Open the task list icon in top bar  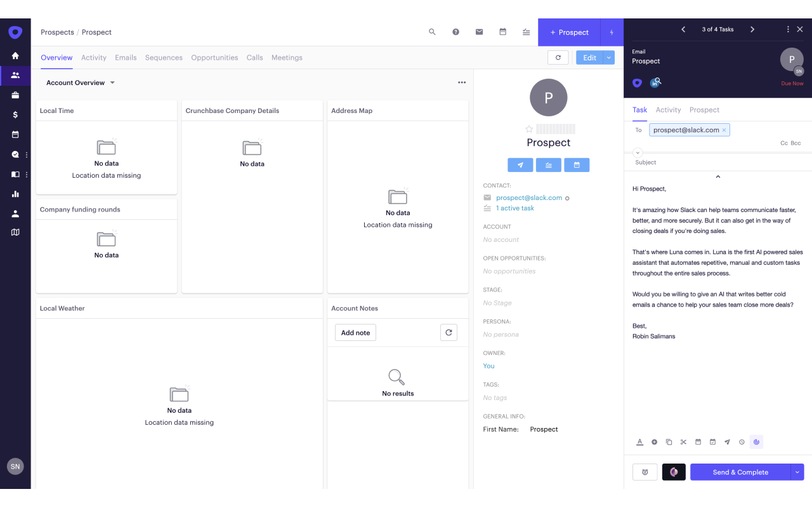click(526, 32)
